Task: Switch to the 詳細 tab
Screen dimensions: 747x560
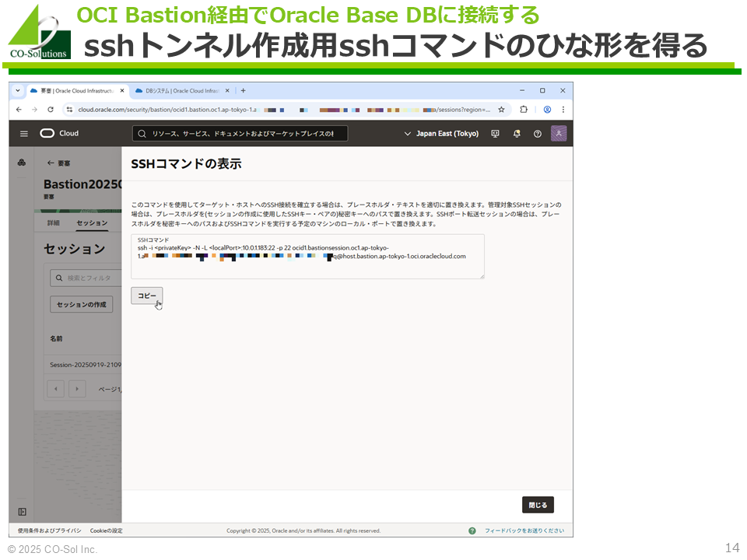Action: click(54, 223)
